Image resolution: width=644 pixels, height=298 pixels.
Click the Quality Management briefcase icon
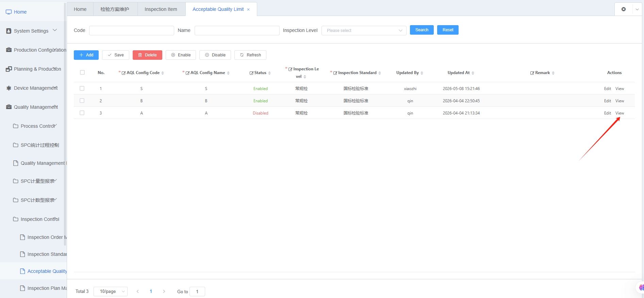[x=9, y=107]
